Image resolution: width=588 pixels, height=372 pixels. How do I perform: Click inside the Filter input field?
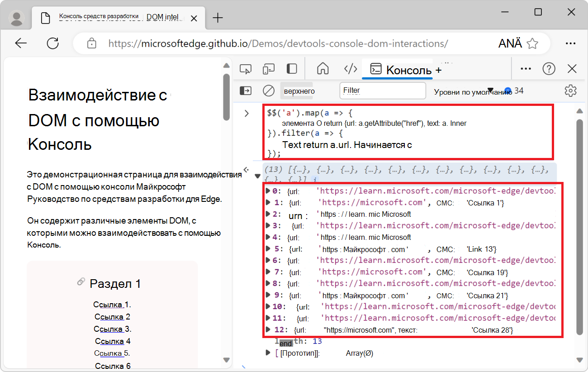pyautogui.click(x=382, y=91)
